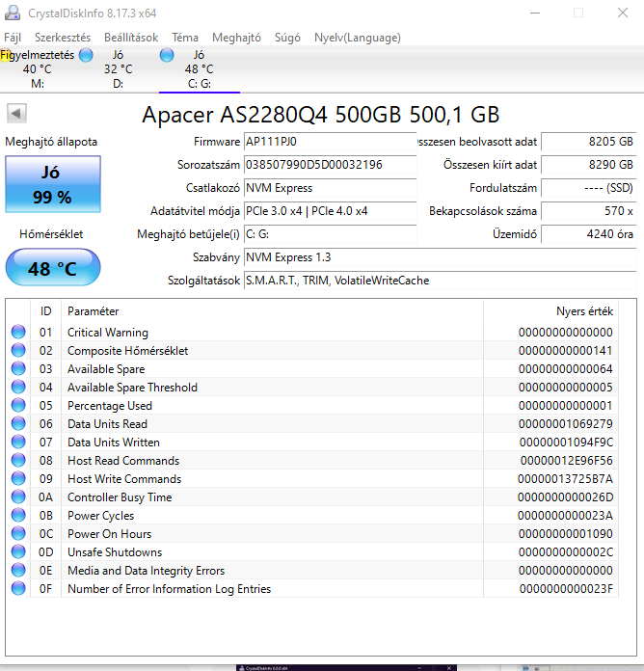The height and width of the screenshot is (671, 644).
Task: Click status circle for Unsafe Shutdowns row
Action: pyautogui.click(x=18, y=551)
